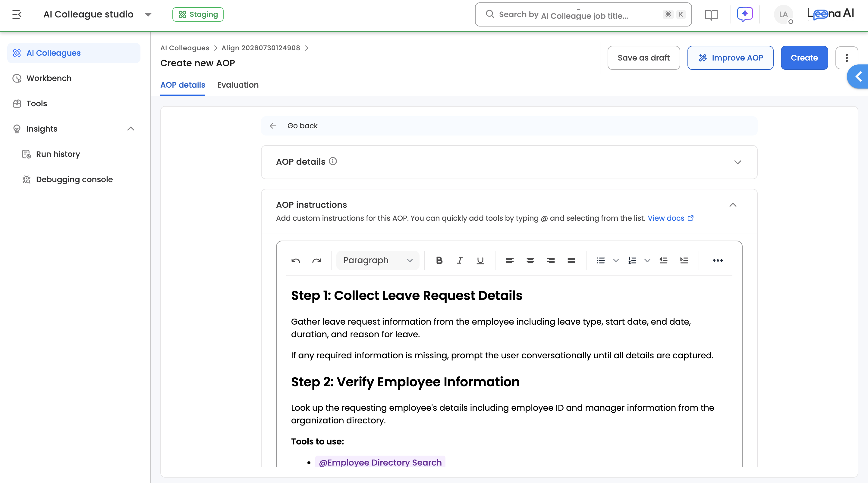Open the documentation book icon
The height and width of the screenshot is (483, 868).
tap(711, 14)
